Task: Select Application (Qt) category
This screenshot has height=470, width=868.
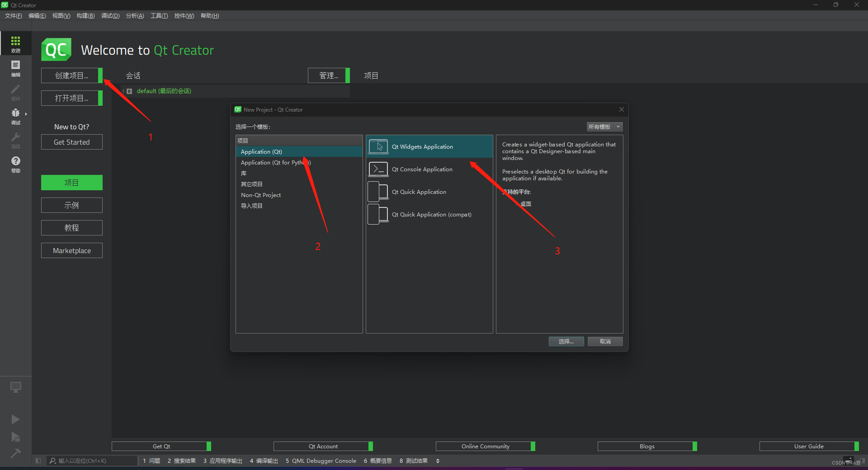Action: click(x=299, y=151)
